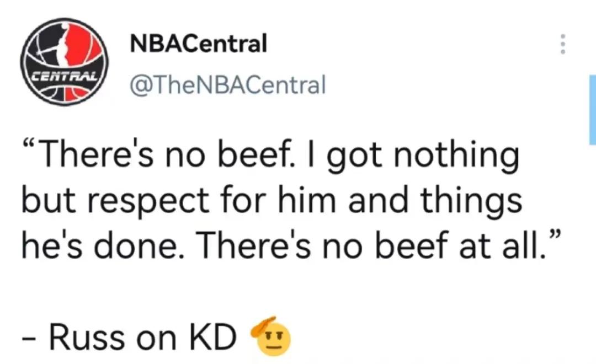Open the NBACentral display name
Viewport: 596px width, 364px height.
pos(198,44)
